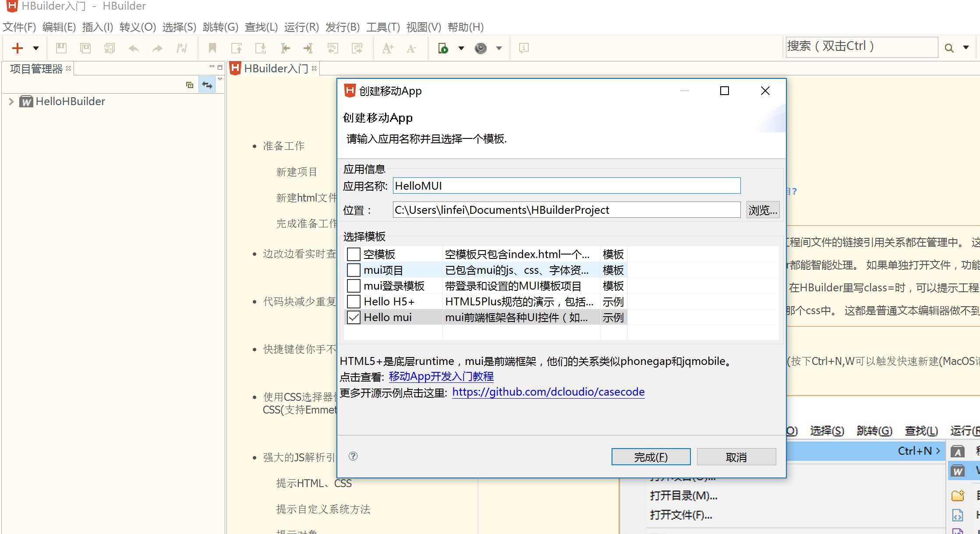Viewport: 980px width, 534px height.
Task: Toggle Link with Editor in project manager
Action: coord(207,85)
